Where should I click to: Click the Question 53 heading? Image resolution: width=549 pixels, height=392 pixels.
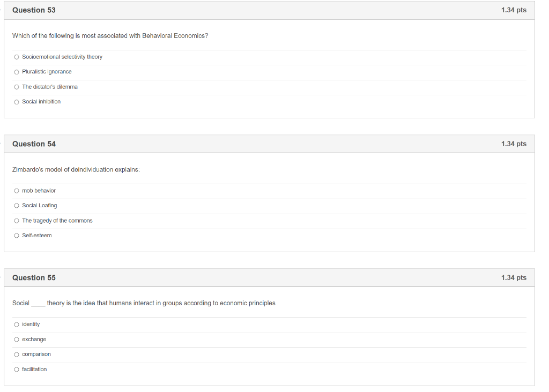coord(34,10)
